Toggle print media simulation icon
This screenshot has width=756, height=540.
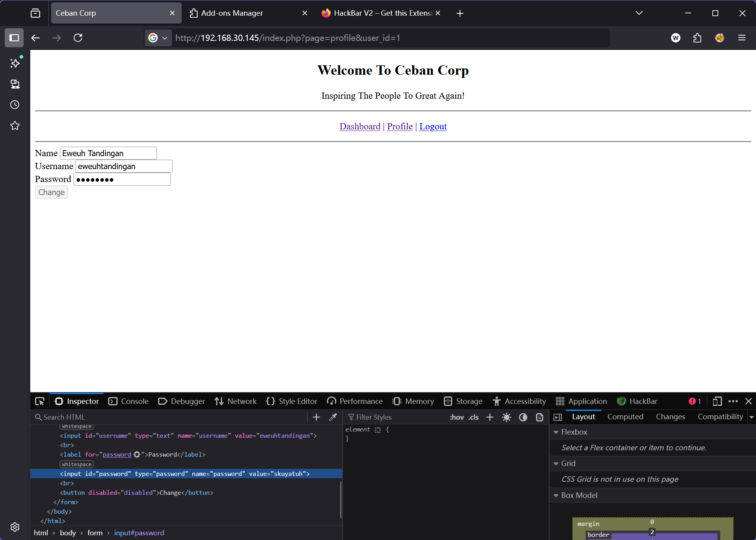(540, 417)
